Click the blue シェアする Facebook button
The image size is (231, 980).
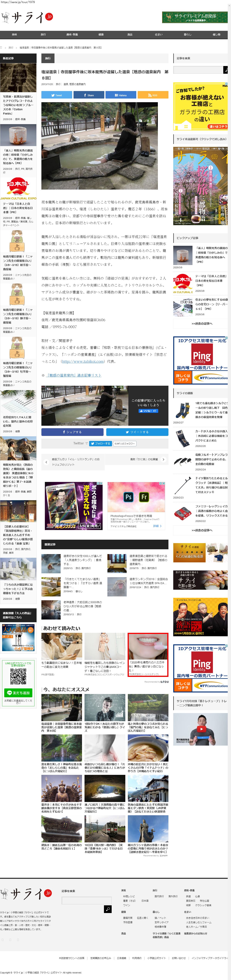tap(72, 432)
